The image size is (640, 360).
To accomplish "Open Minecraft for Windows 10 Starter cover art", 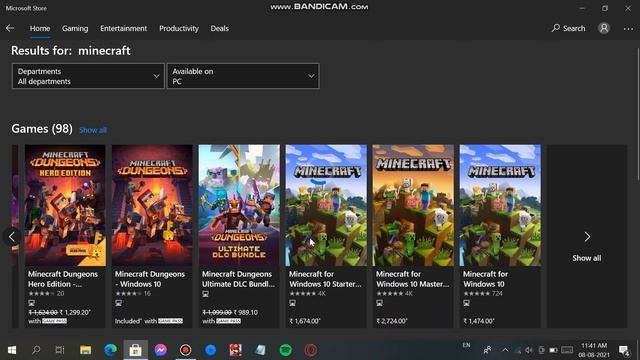I will [326, 205].
